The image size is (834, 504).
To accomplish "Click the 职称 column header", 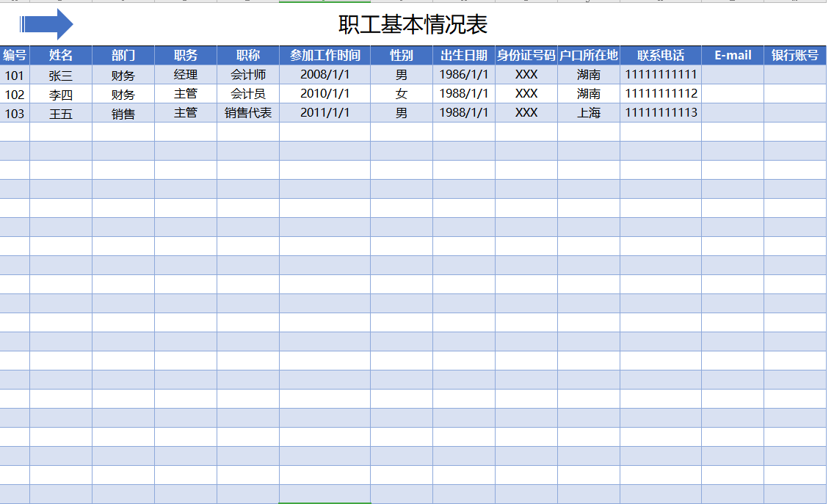I will click(247, 55).
